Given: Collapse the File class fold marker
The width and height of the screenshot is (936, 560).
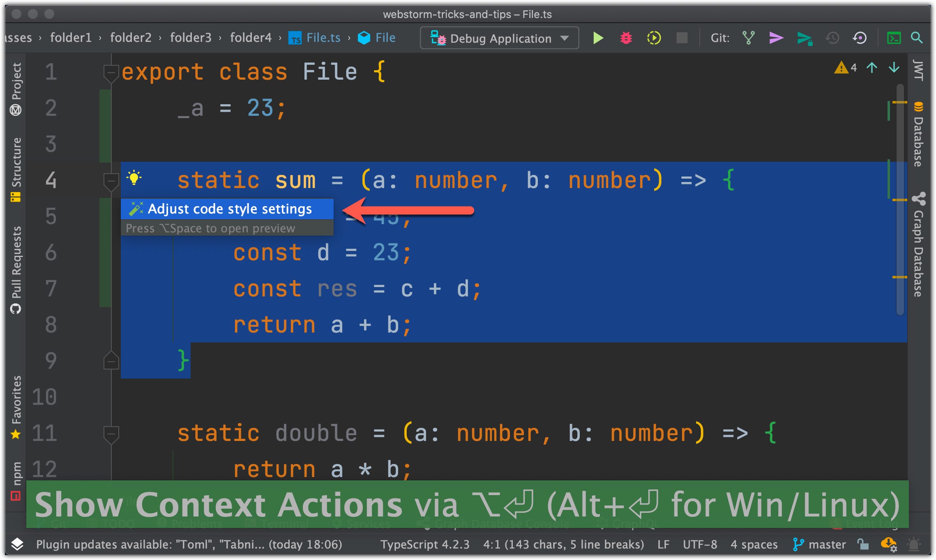Looking at the screenshot, I should [111, 73].
